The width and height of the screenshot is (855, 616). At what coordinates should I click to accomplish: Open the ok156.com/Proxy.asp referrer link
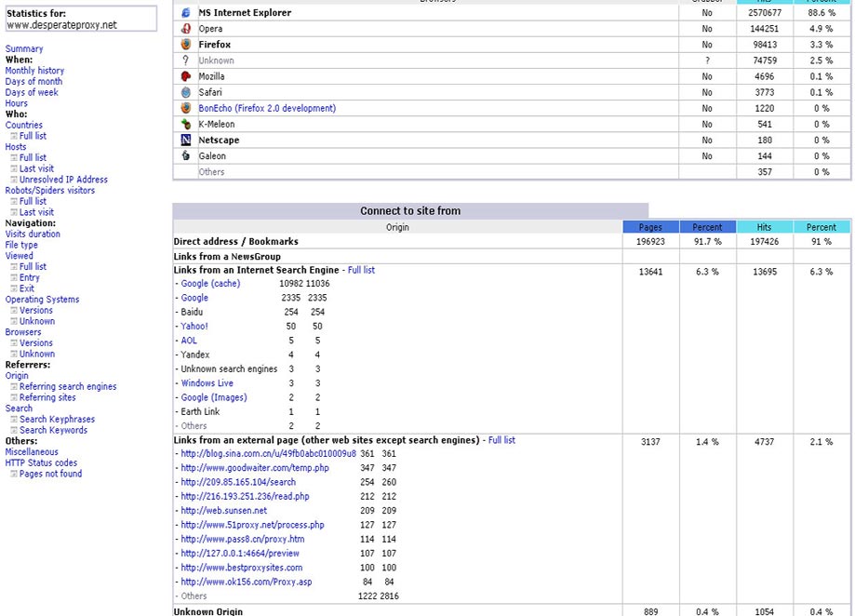click(247, 582)
